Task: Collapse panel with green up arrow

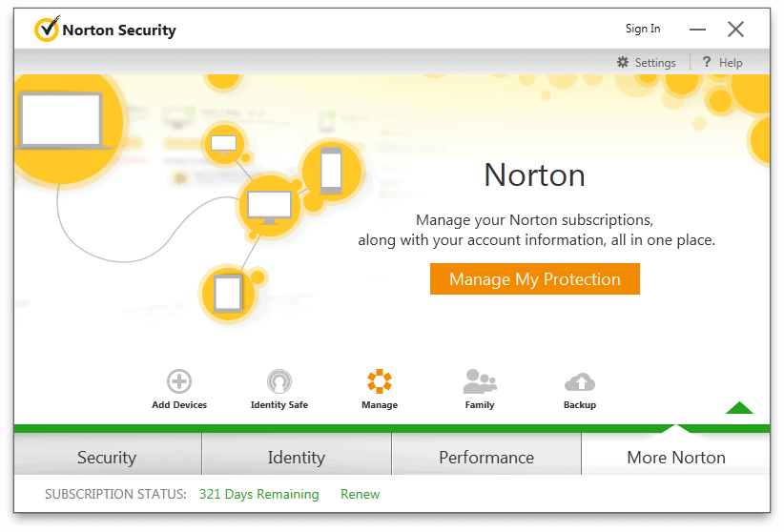Action: (x=739, y=407)
